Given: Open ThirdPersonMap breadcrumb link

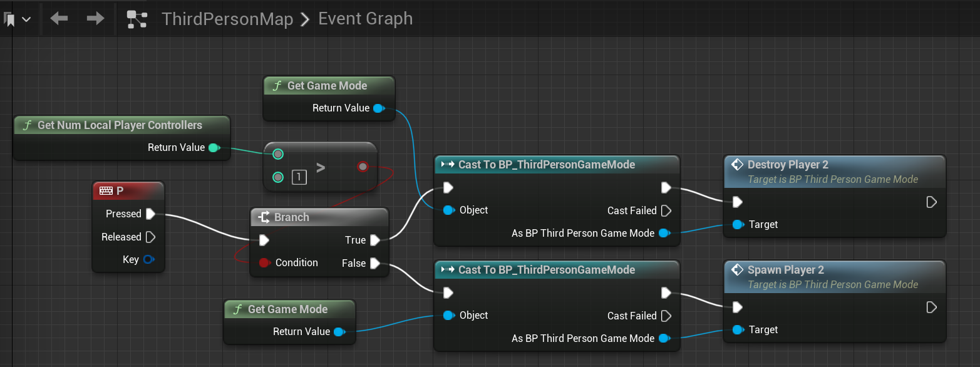Looking at the screenshot, I should (x=227, y=19).
